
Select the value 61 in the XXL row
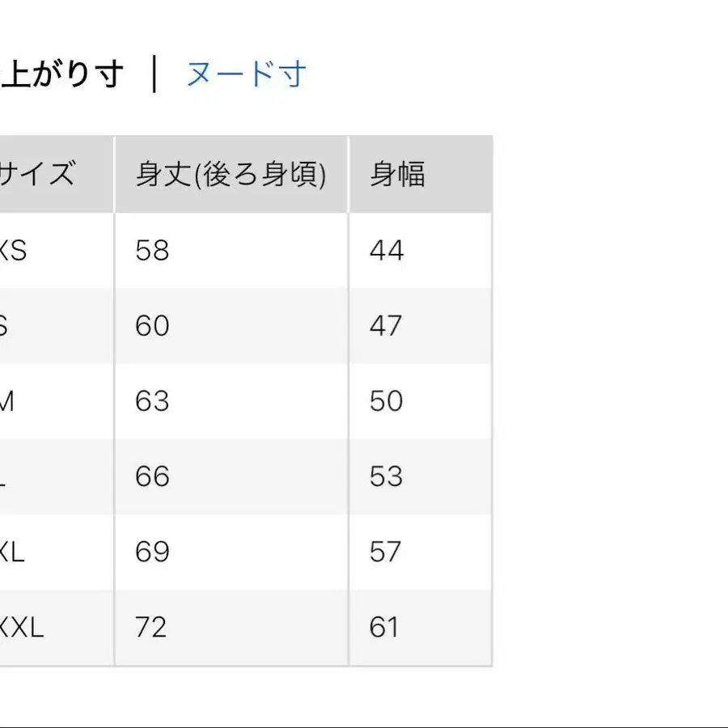coord(387,627)
